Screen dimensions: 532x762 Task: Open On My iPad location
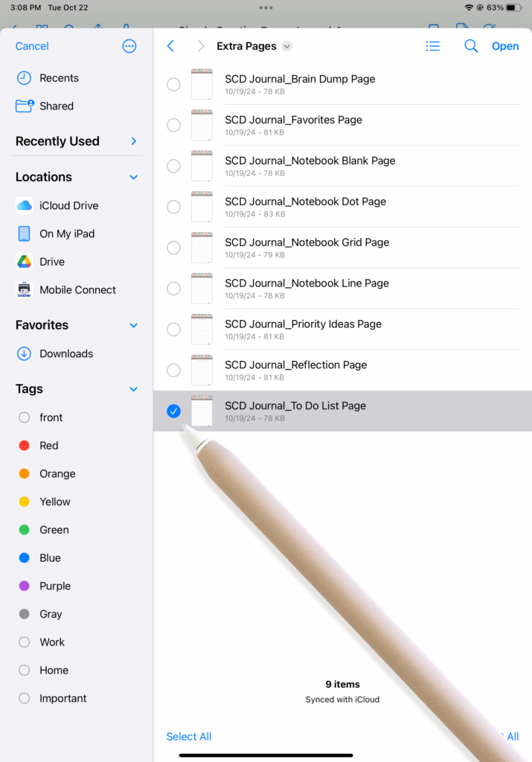[67, 234]
